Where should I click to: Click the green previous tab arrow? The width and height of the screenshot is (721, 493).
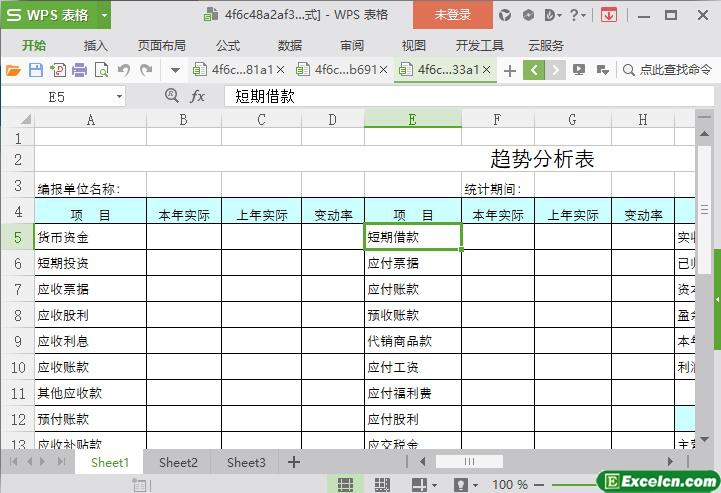[534, 70]
